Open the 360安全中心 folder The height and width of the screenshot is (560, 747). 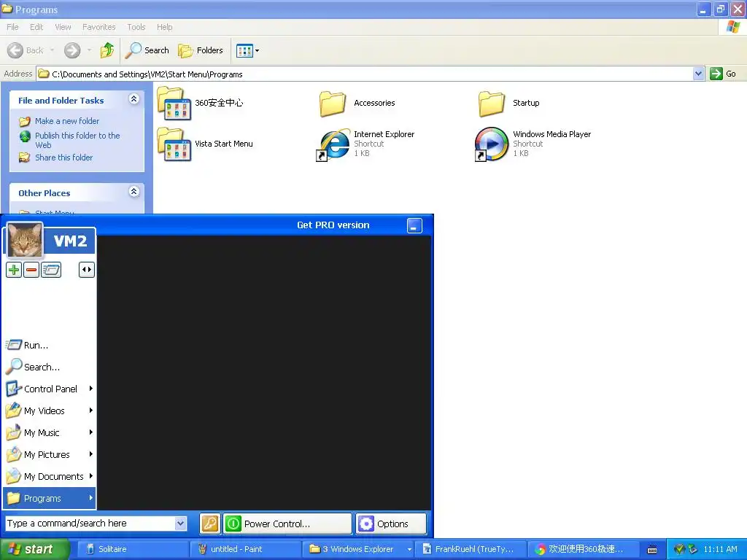200,103
